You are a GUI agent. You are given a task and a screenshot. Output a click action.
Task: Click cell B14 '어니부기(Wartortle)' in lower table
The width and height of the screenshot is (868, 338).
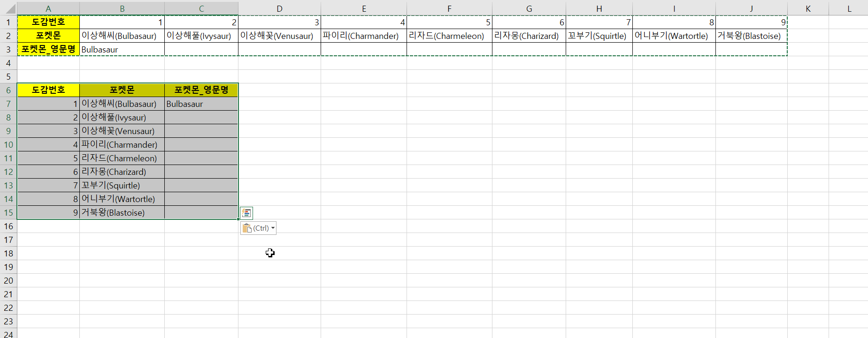pyautogui.click(x=122, y=199)
